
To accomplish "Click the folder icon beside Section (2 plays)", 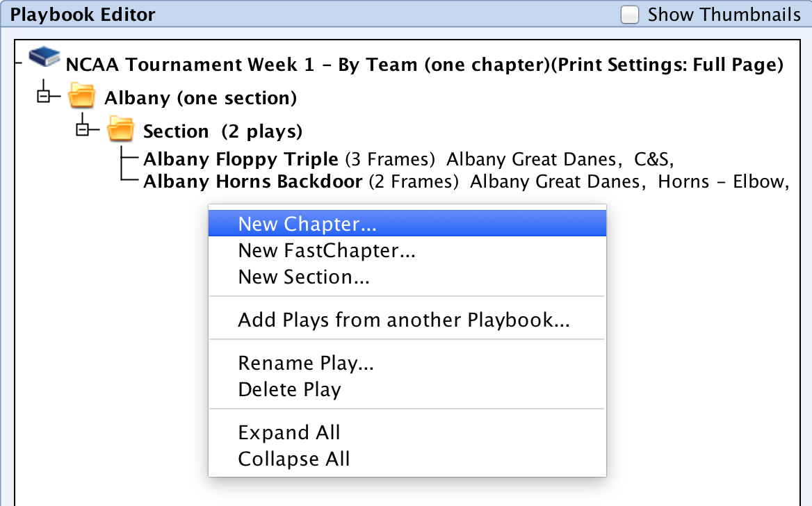I will (121, 130).
